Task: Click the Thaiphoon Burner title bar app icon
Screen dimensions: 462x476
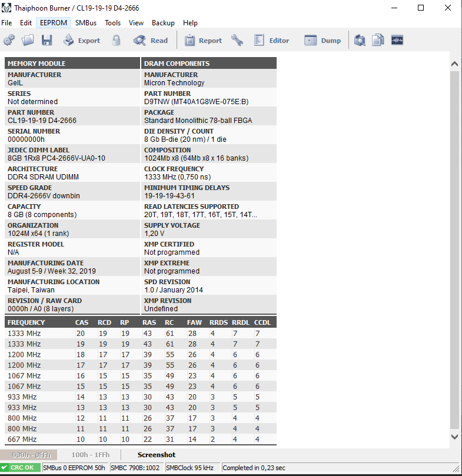Action: pos(6,8)
